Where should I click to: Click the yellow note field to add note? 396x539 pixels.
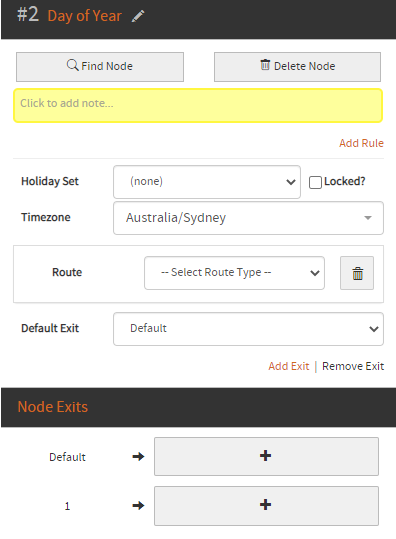coord(198,106)
